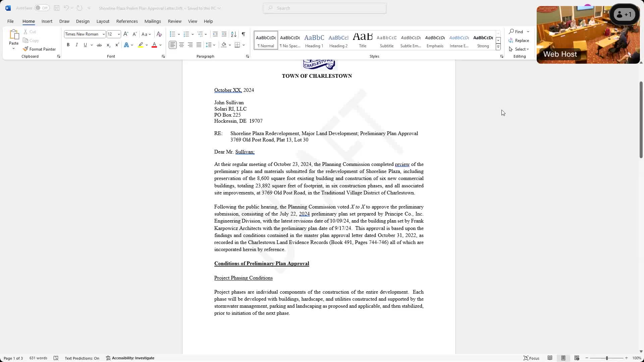
Task: Click the zoom slider handle
Action: click(607, 358)
